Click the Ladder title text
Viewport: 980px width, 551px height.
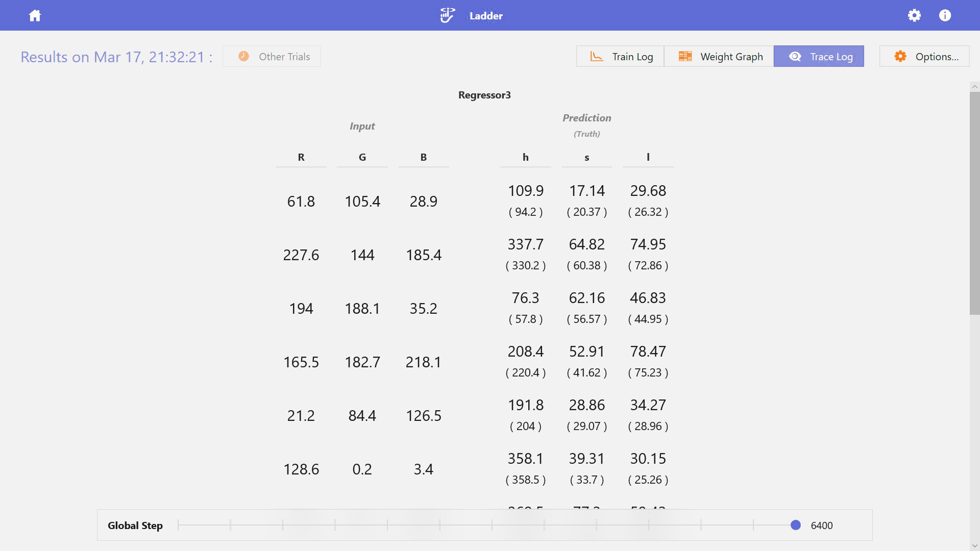click(x=486, y=16)
